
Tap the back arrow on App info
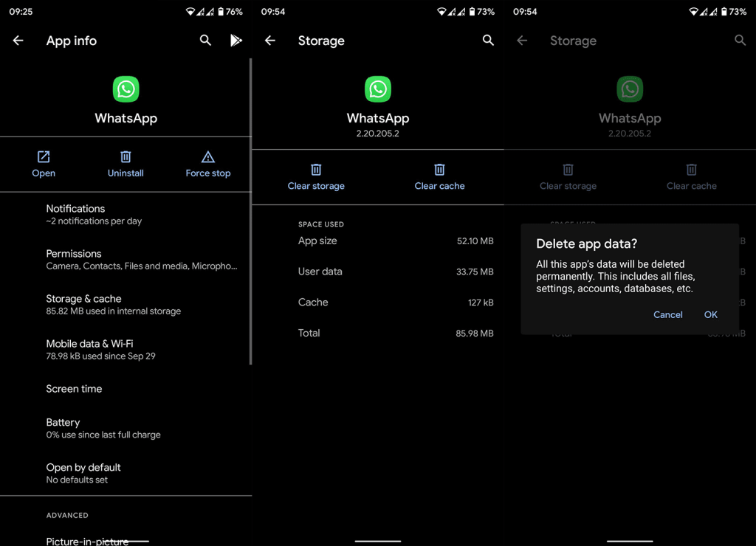(x=18, y=41)
